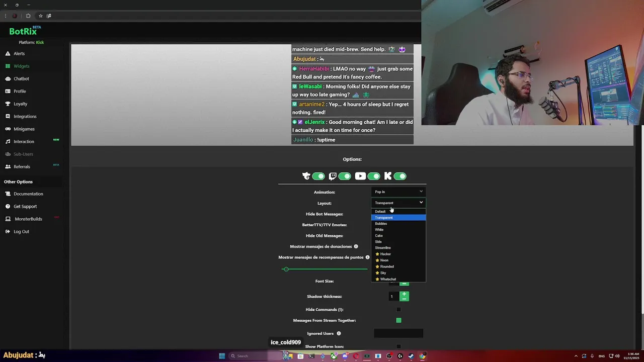Toggle the Trovo platform switch
Viewport: 644px width, 362px height.
point(318,176)
